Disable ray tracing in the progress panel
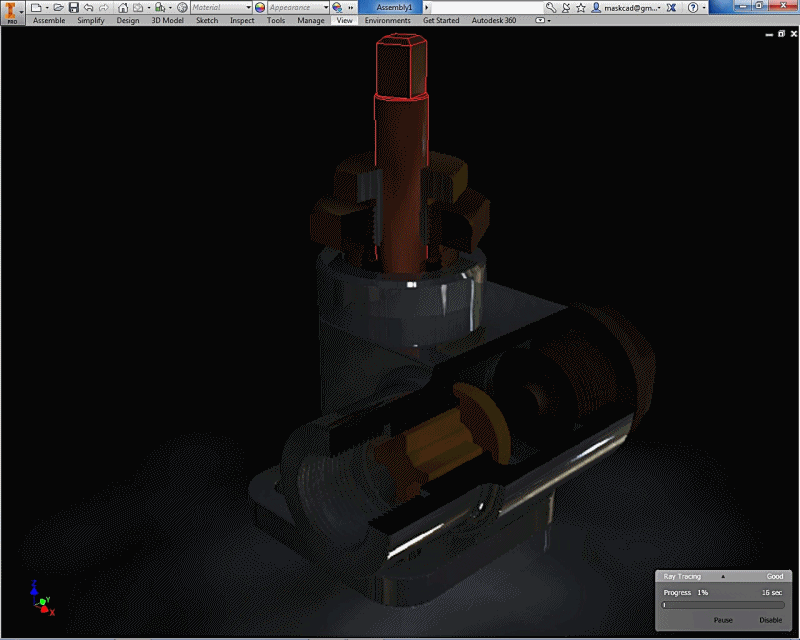 coord(770,620)
